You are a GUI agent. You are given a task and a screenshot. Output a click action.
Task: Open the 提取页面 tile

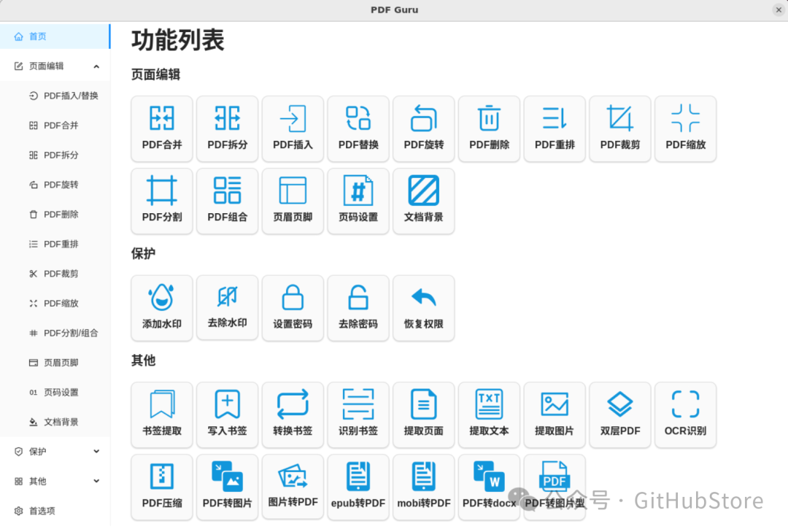tap(424, 415)
